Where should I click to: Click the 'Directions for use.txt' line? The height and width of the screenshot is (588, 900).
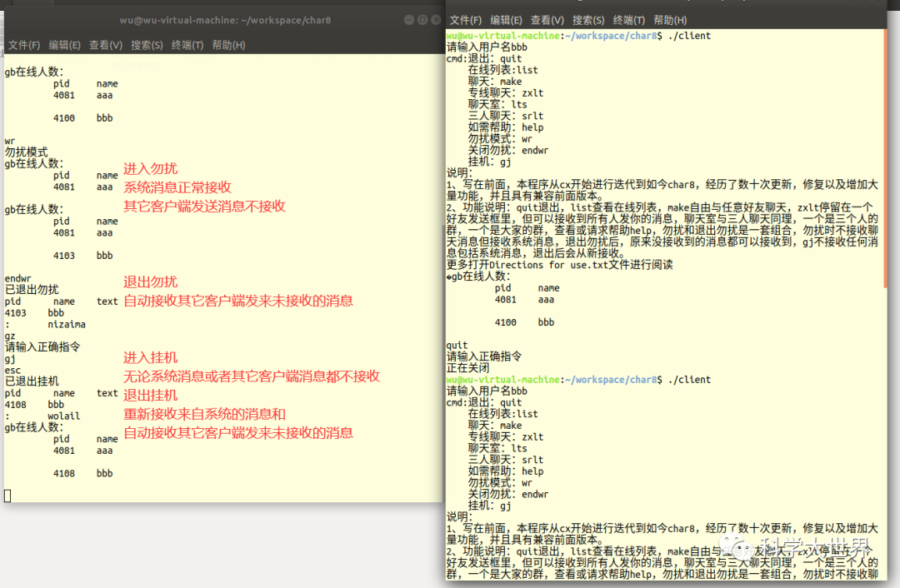click(x=560, y=265)
